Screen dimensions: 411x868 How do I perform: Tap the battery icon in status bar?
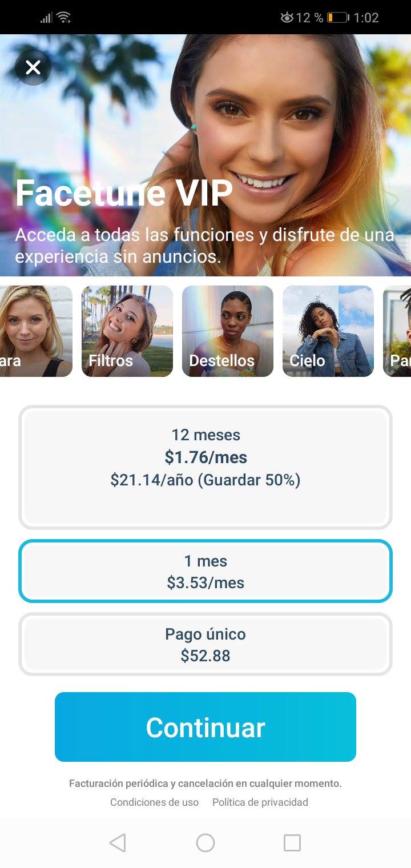(338, 18)
